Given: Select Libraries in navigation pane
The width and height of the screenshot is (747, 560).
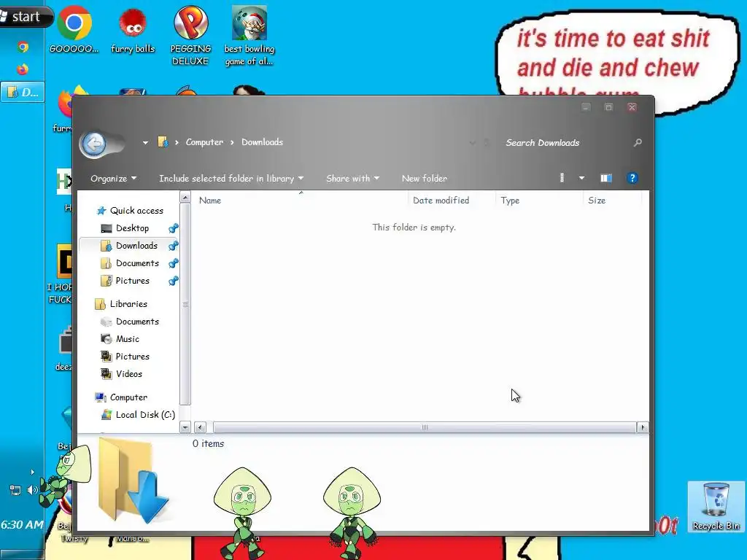Looking at the screenshot, I should point(128,304).
